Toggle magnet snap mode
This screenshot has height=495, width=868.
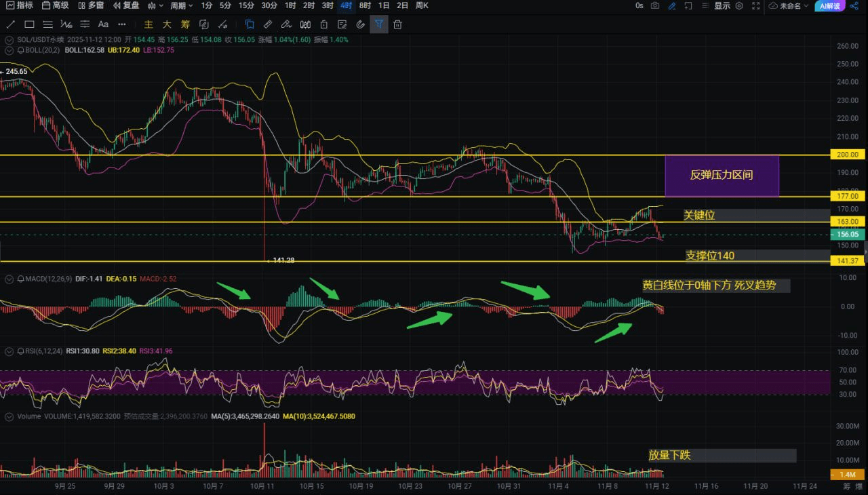tap(360, 24)
